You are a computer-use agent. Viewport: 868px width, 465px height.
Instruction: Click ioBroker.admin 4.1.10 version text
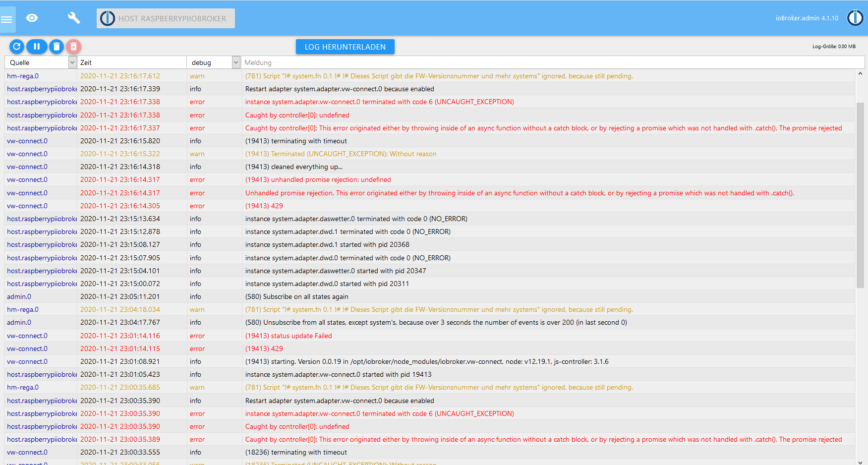807,18
